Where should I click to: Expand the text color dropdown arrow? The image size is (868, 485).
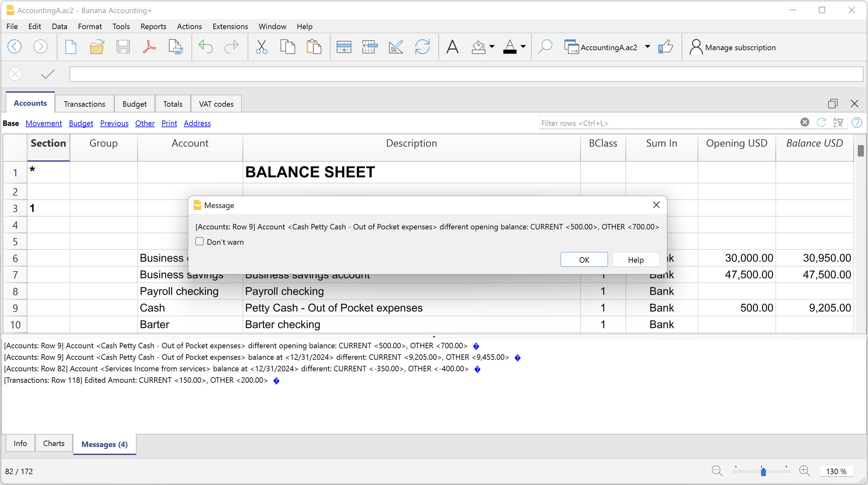(x=523, y=47)
